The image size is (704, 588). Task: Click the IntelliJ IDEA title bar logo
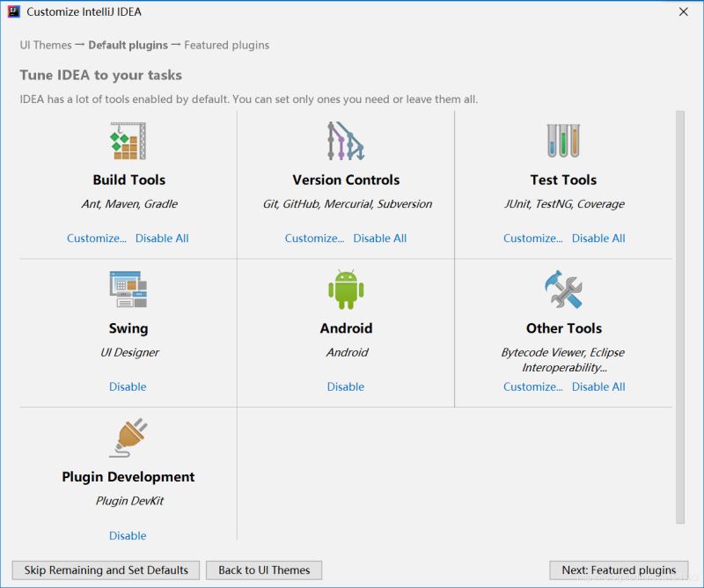[12, 12]
